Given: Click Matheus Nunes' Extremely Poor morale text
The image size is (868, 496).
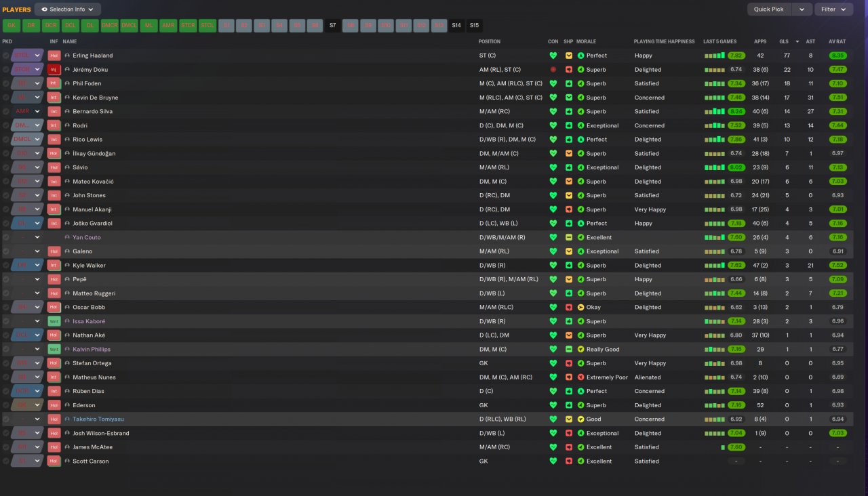Looking at the screenshot, I should pyautogui.click(x=607, y=377).
